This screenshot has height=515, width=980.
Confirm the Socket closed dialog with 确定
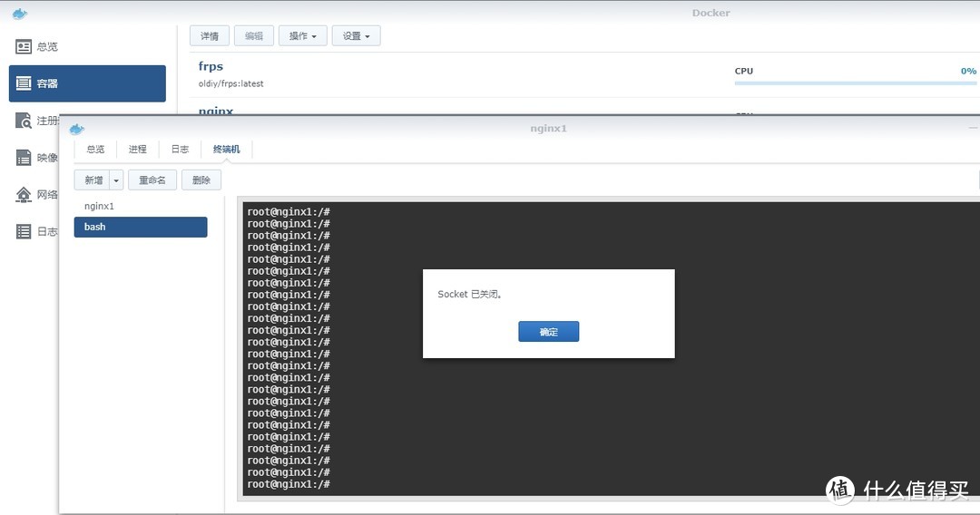point(549,332)
